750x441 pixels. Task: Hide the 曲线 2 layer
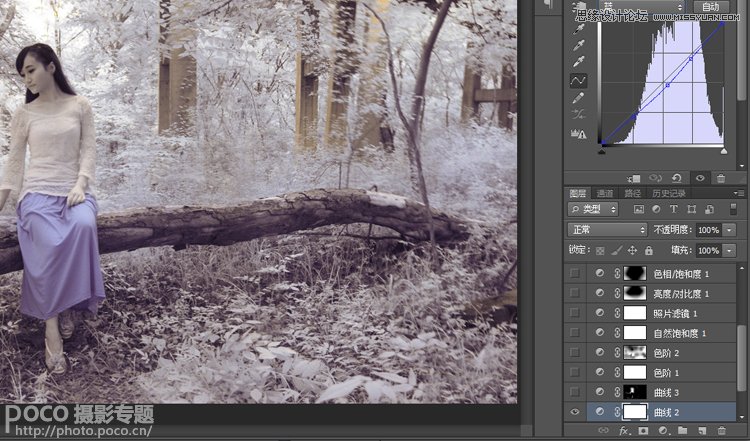pyautogui.click(x=574, y=411)
